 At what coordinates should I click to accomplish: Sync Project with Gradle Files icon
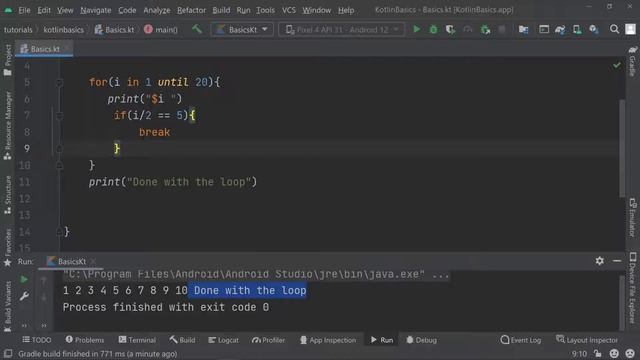tap(560, 29)
